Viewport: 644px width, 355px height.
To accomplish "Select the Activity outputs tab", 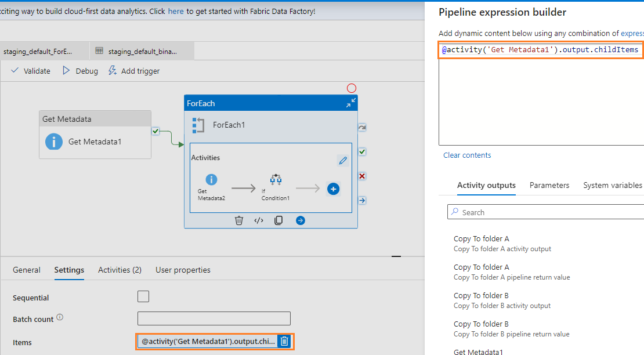I will pos(486,185).
